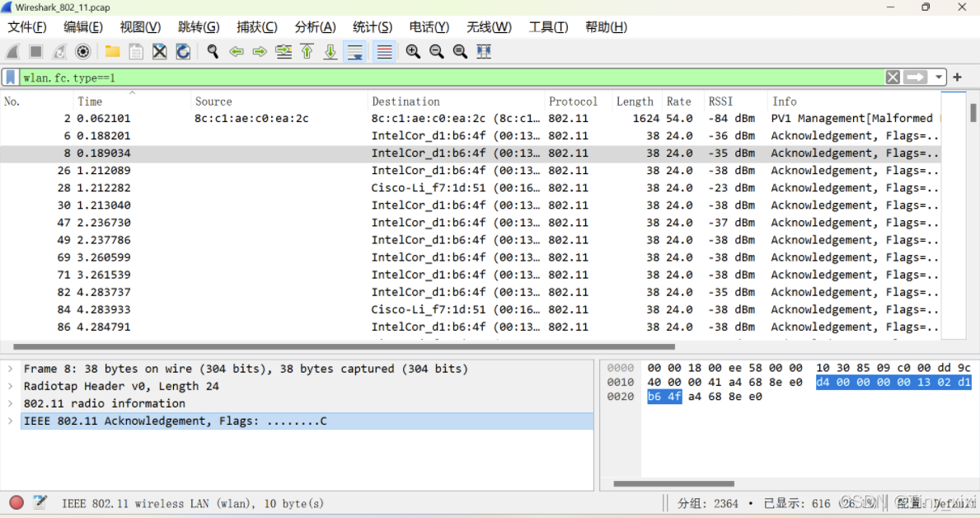The image size is (980, 518).
Task: Open a capture file with the folder icon
Action: [x=112, y=51]
